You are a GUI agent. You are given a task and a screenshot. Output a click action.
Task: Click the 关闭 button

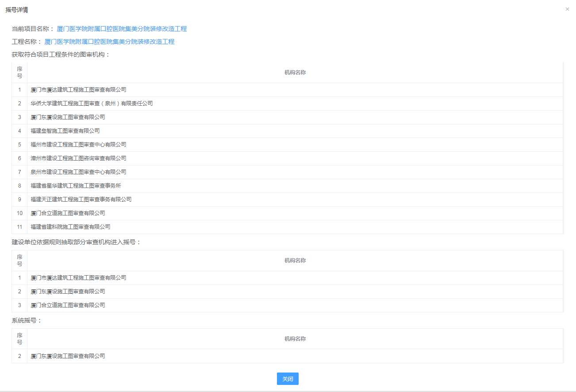pyautogui.click(x=288, y=379)
